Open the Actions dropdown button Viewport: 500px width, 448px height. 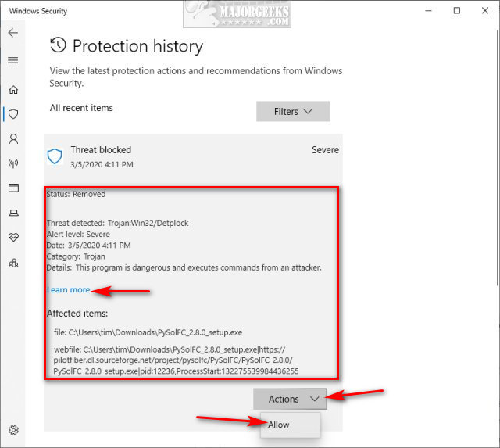point(290,399)
